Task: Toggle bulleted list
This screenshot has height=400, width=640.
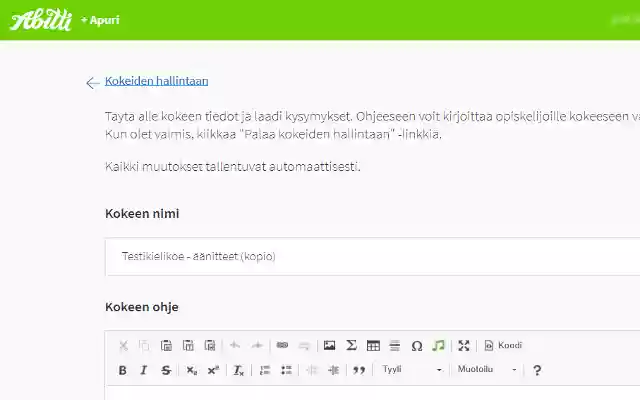Action: [287, 370]
